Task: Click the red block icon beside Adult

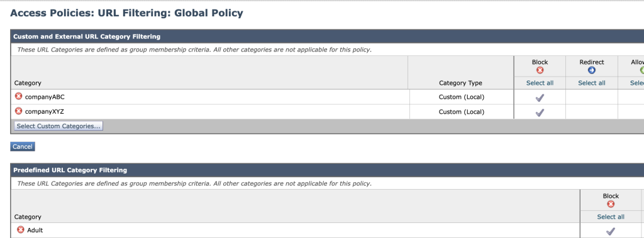Action: coord(21,230)
